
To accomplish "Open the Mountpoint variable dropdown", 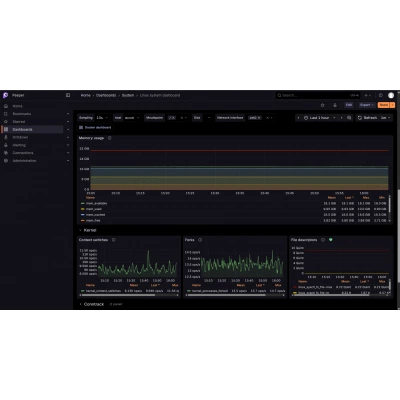I will [x=178, y=118].
